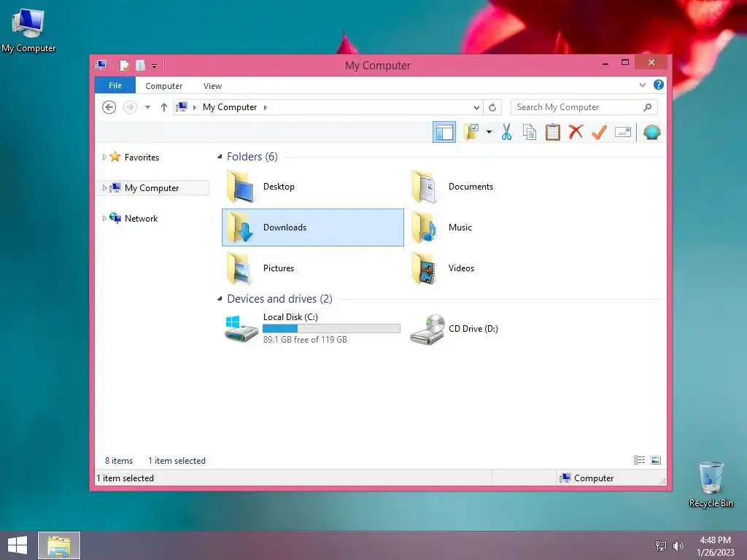
Task: Switch to details view button
Action: 639,459
